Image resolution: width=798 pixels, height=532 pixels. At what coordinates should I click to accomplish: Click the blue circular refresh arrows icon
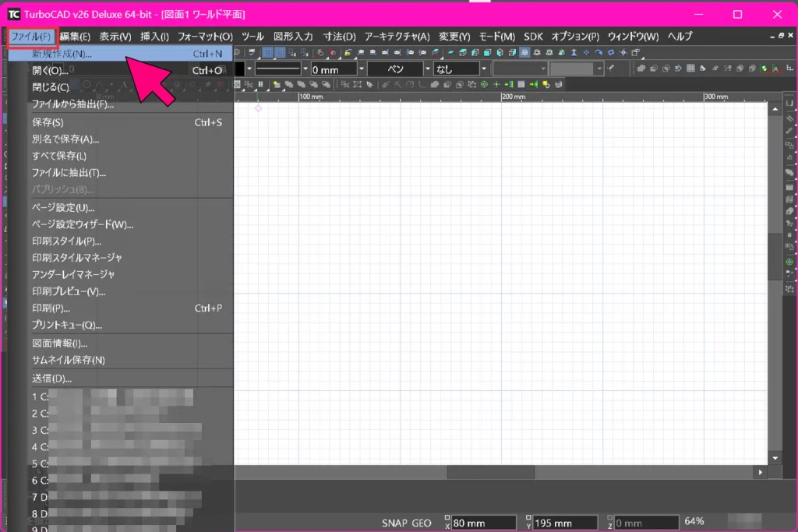611,52
